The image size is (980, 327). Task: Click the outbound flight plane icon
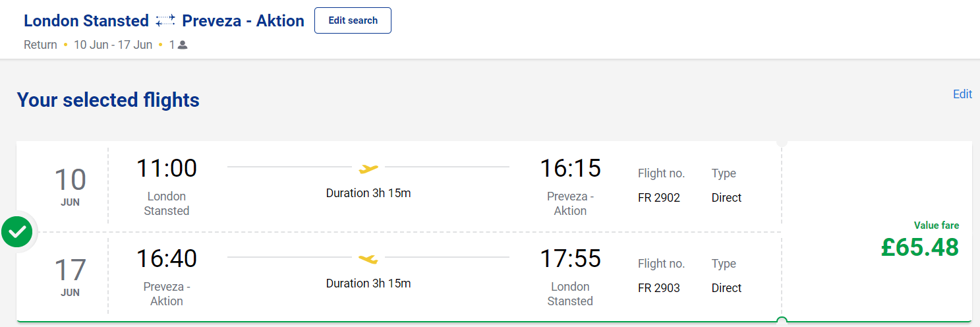point(368,169)
